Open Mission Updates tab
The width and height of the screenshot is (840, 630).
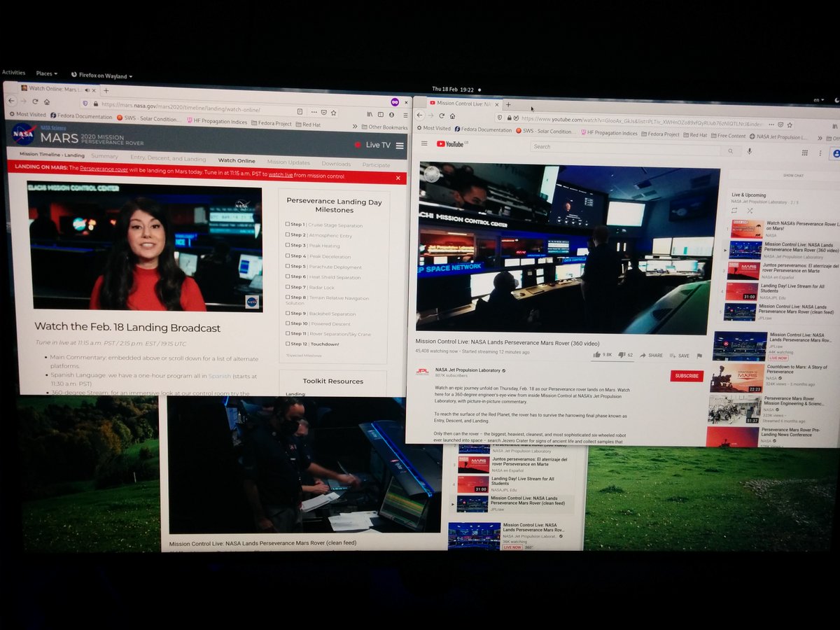pyautogui.click(x=288, y=162)
